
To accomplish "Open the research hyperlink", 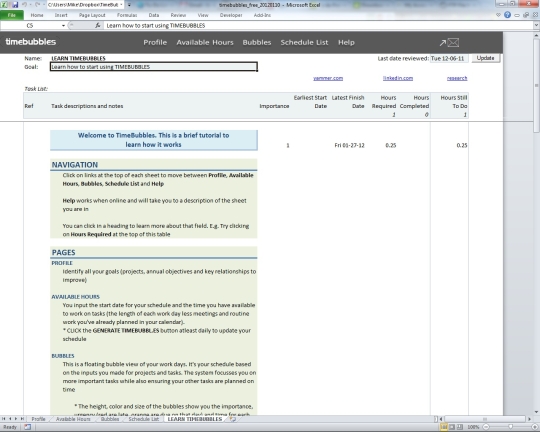I will pyautogui.click(x=457, y=78).
